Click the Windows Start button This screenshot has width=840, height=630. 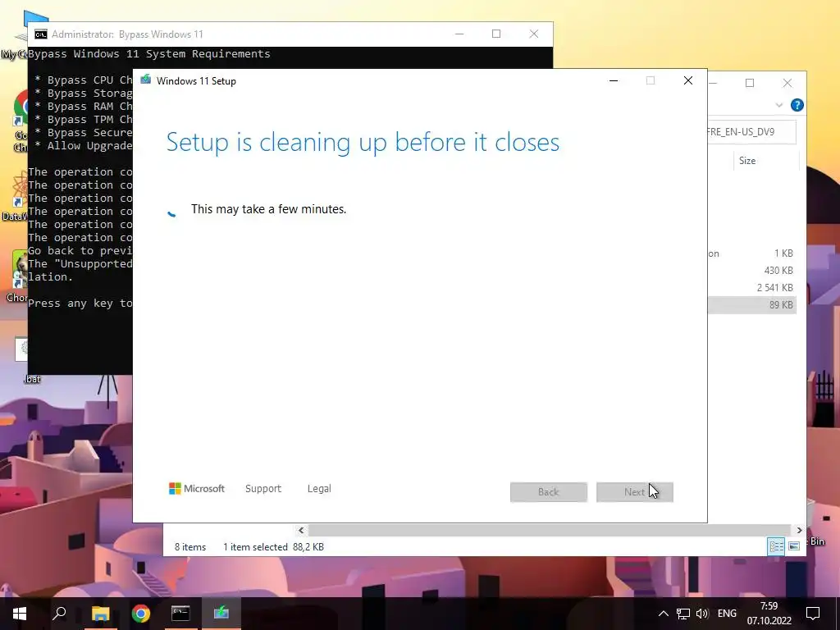[x=20, y=614]
